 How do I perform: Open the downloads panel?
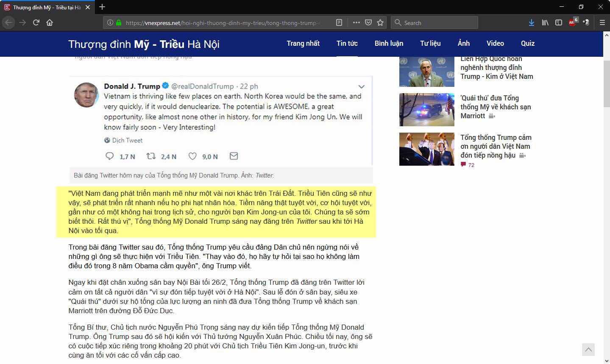531,22
